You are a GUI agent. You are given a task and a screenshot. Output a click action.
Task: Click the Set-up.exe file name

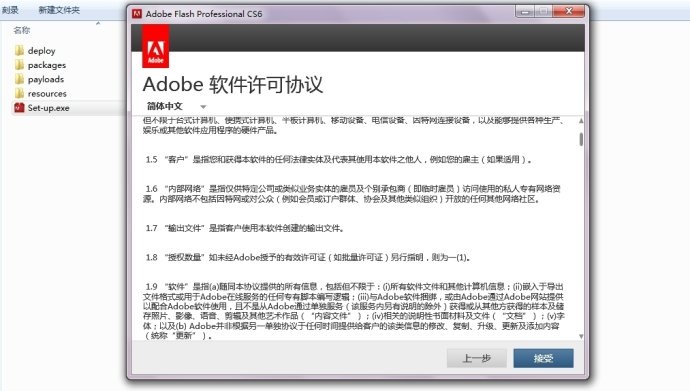(48, 108)
